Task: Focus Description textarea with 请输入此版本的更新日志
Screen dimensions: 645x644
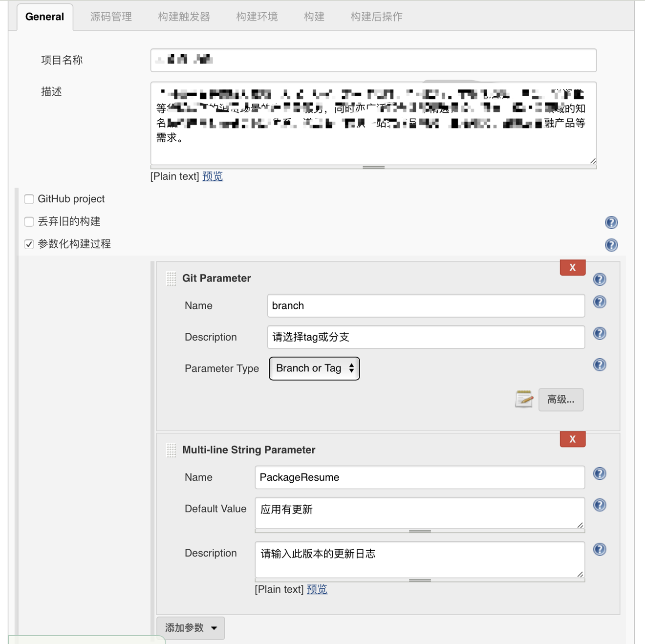Action: pyautogui.click(x=420, y=560)
